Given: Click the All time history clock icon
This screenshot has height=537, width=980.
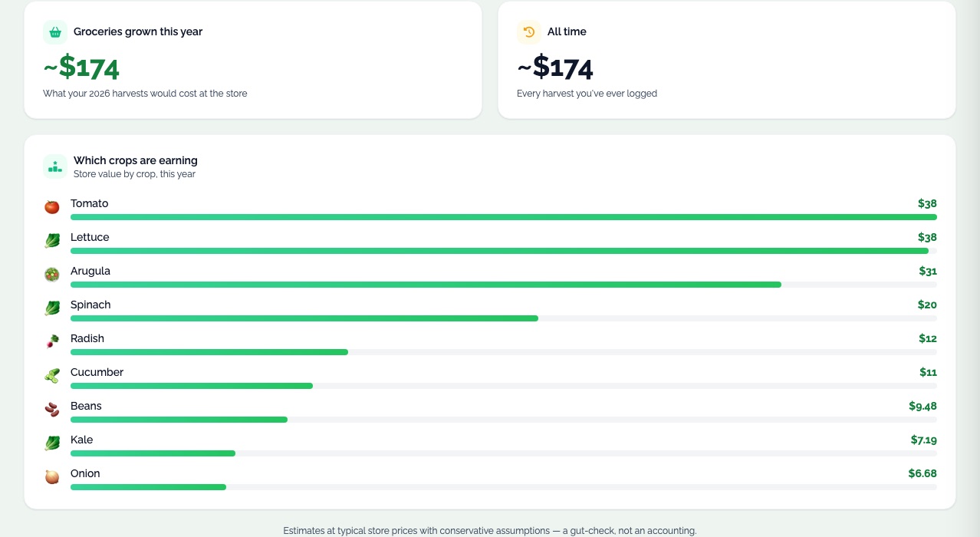Looking at the screenshot, I should [x=529, y=32].
